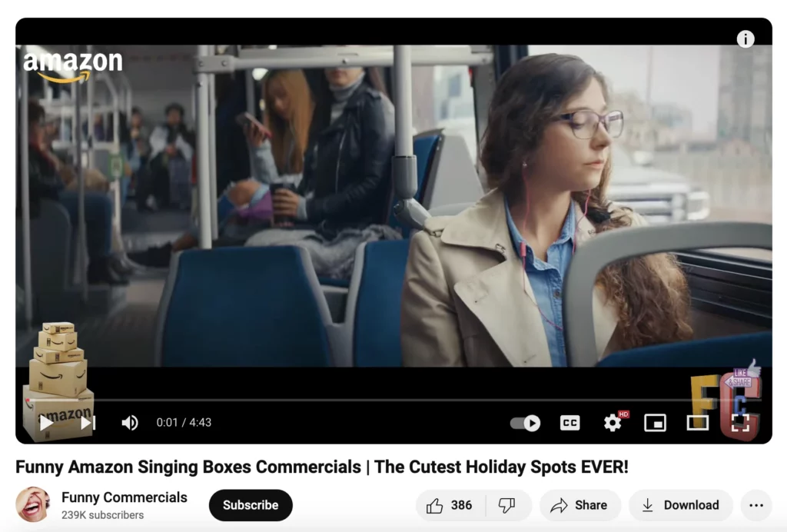Switch to theater mode

coord(698,423)
